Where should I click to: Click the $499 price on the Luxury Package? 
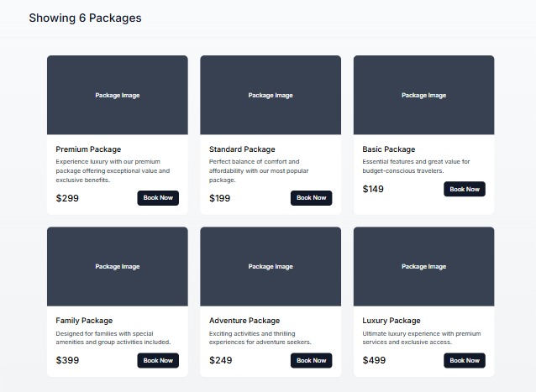373,360
